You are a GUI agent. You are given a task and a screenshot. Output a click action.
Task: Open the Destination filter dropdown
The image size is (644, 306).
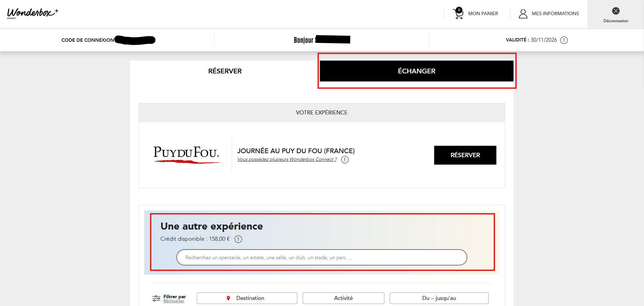pos(247,298)
